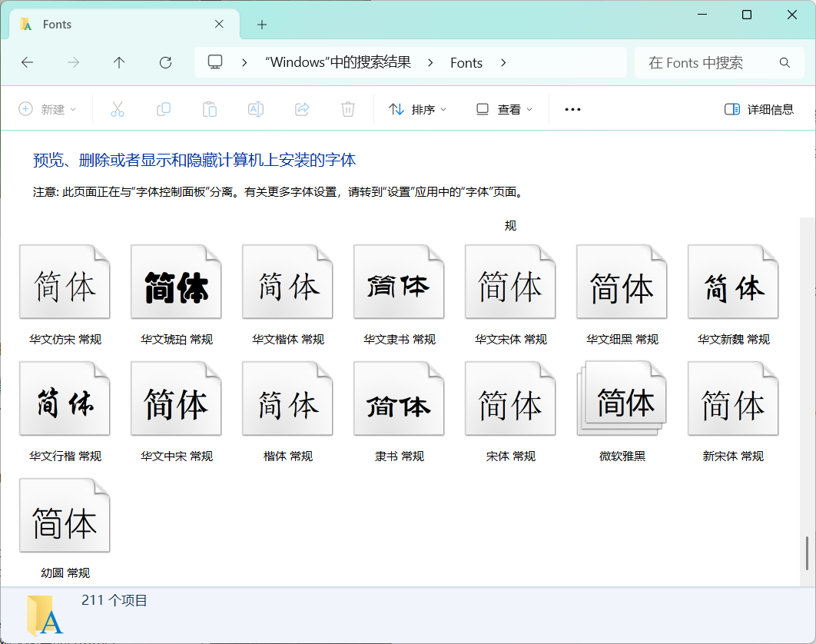The image size is (816, 644).
Task: Click the Paste clipboard icon
Action: (x=209, y=109)
